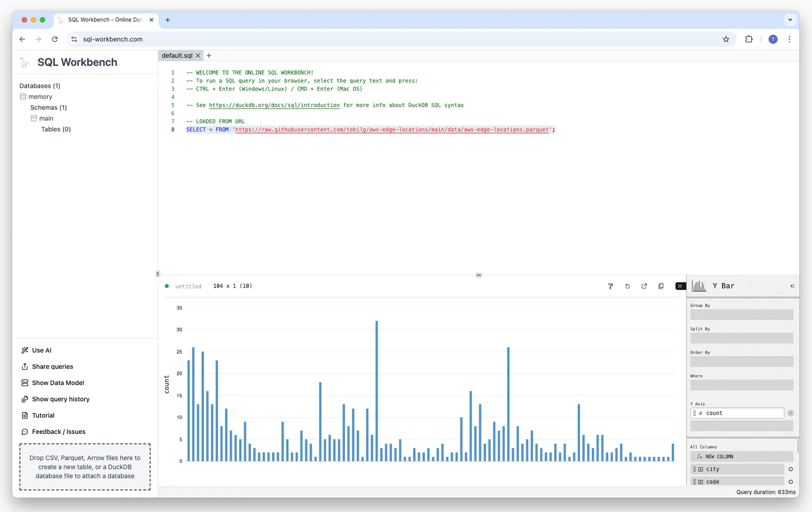Add a new SQL tab with plus

(209, 56)
